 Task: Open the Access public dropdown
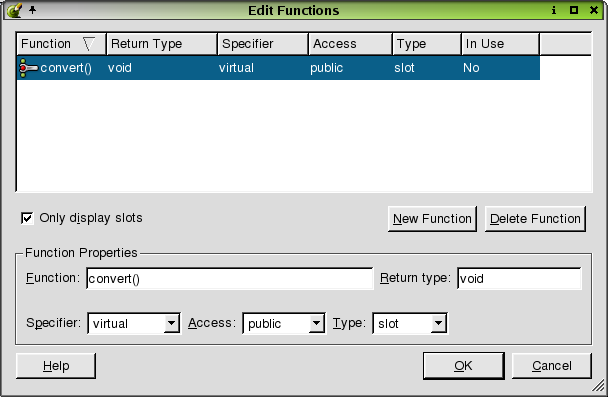coord(316,323)
